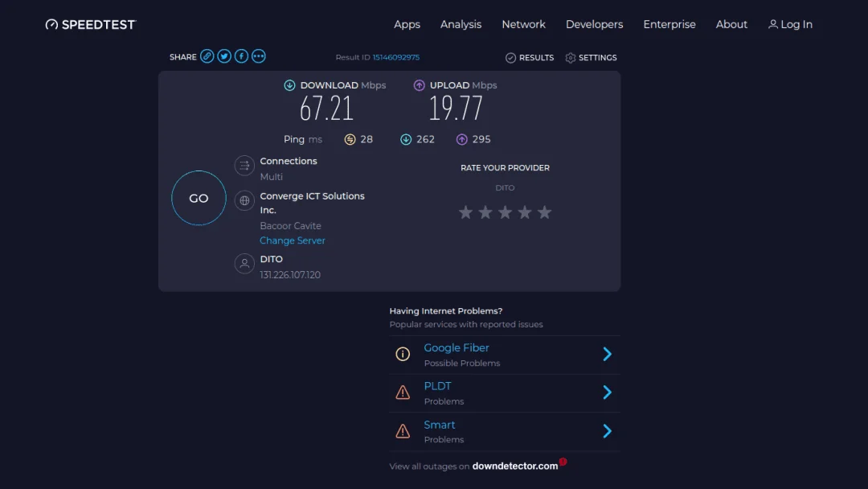
Task: Rate provider two stars
Action: click(485, 212)
